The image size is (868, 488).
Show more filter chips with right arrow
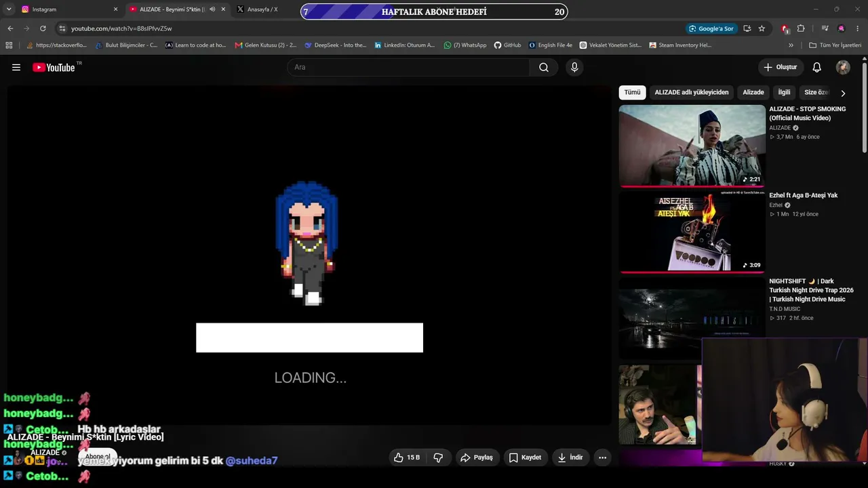click(843, 93)
